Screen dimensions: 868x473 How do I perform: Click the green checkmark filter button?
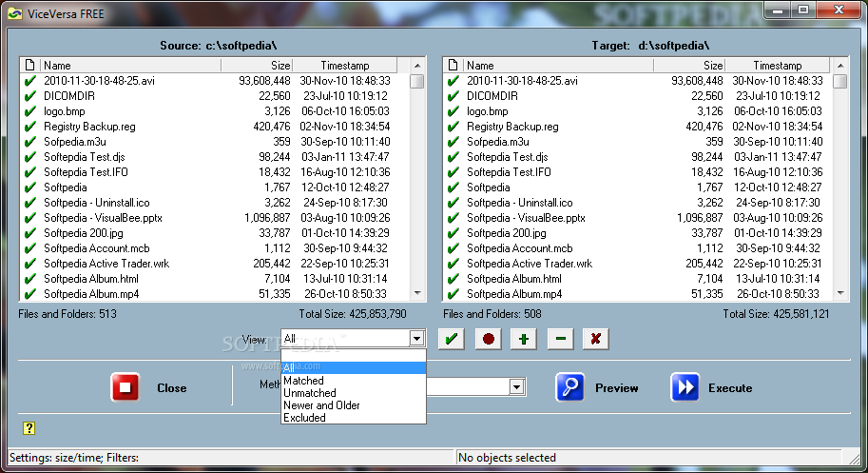(452, 339)
